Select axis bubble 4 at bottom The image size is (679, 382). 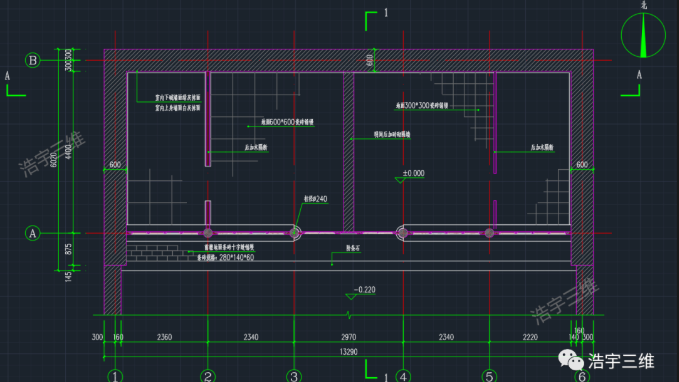coord(403,376)
